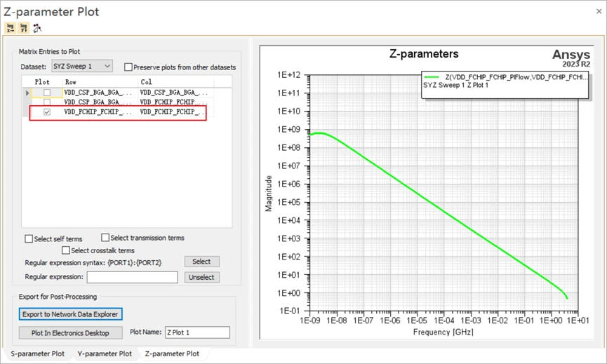Click the Unselect button
Image resolution: width=607 pixels, height=364 pixels.
pyautogui.click(x=201, y=277)
